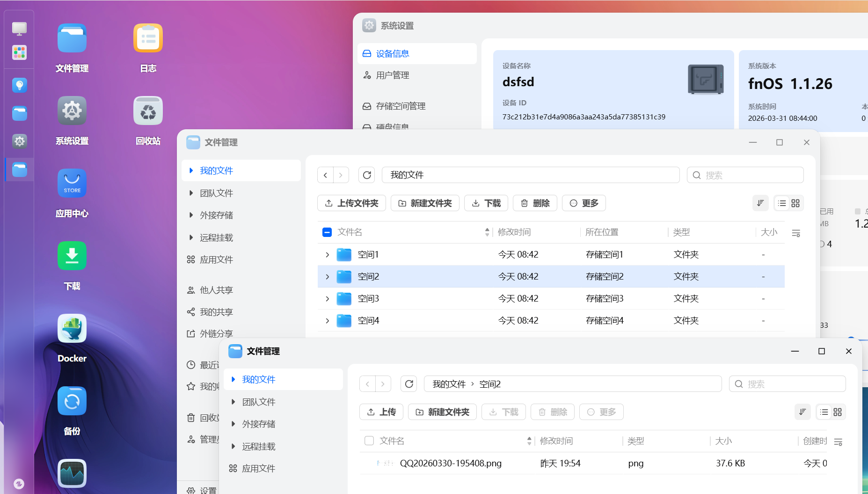868x494 pixels.
Task: Uncheck the select-all header checkbox
Action: (x=327, y=232)
